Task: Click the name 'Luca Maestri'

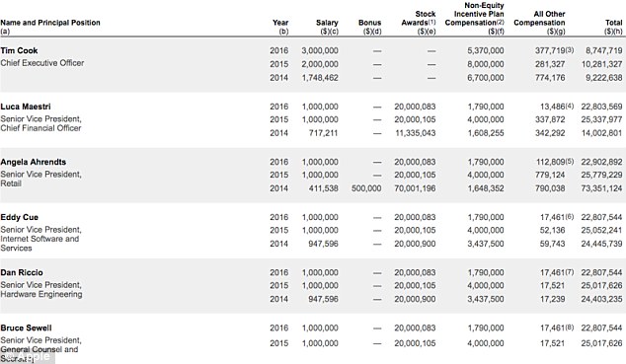Action: (26, 107)
